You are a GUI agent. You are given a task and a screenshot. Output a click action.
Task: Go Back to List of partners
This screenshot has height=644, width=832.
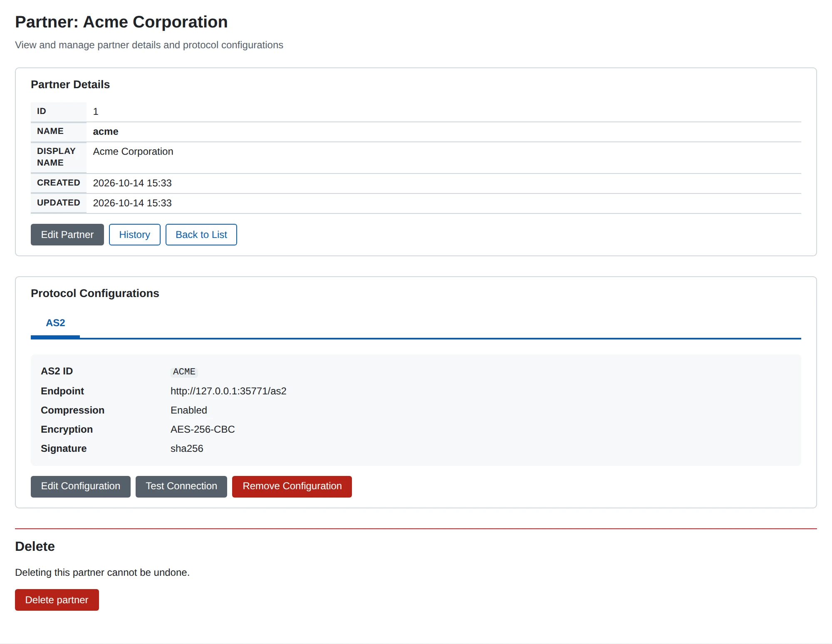point(201,235)
